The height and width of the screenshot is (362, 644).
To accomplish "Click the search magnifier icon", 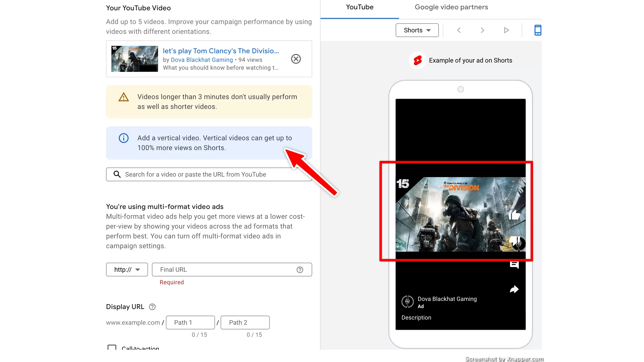I will (x=117, y=174).
